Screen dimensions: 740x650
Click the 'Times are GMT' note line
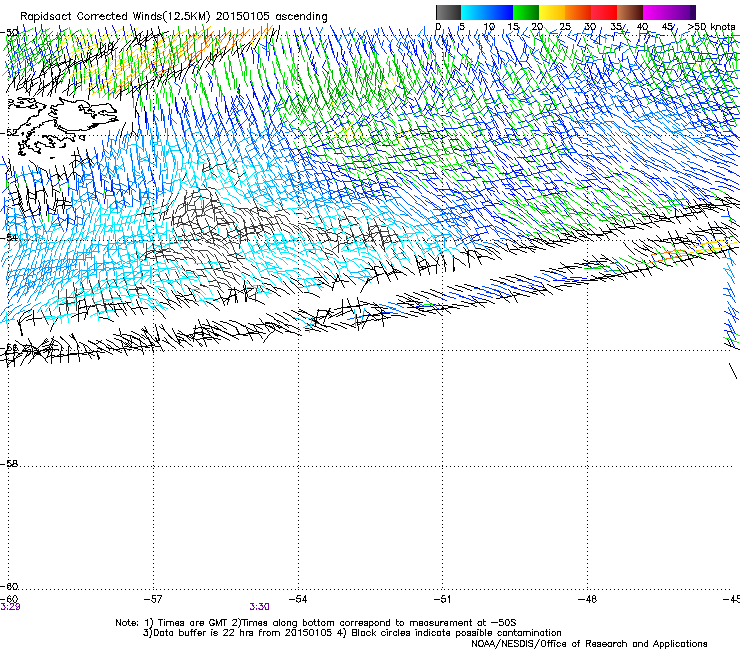point(192,623)
